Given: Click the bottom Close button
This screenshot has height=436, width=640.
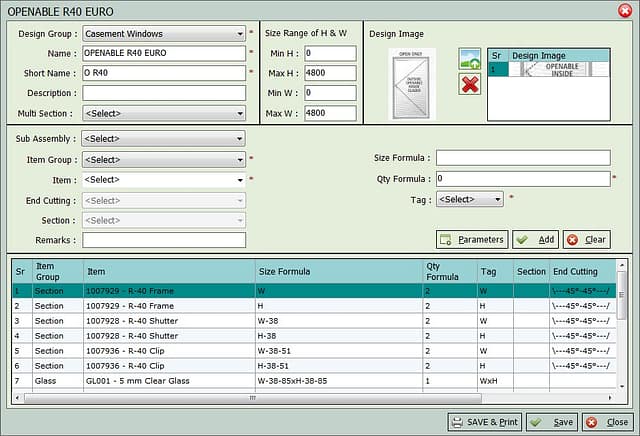Looking at the screenshot, I should tap(607, 422).
